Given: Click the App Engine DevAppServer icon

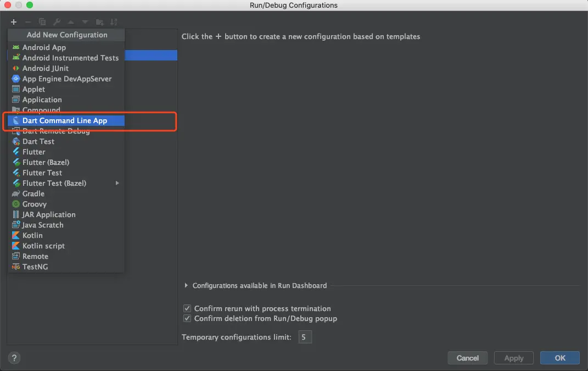Looking at the screenshot, I should point(16,79).
